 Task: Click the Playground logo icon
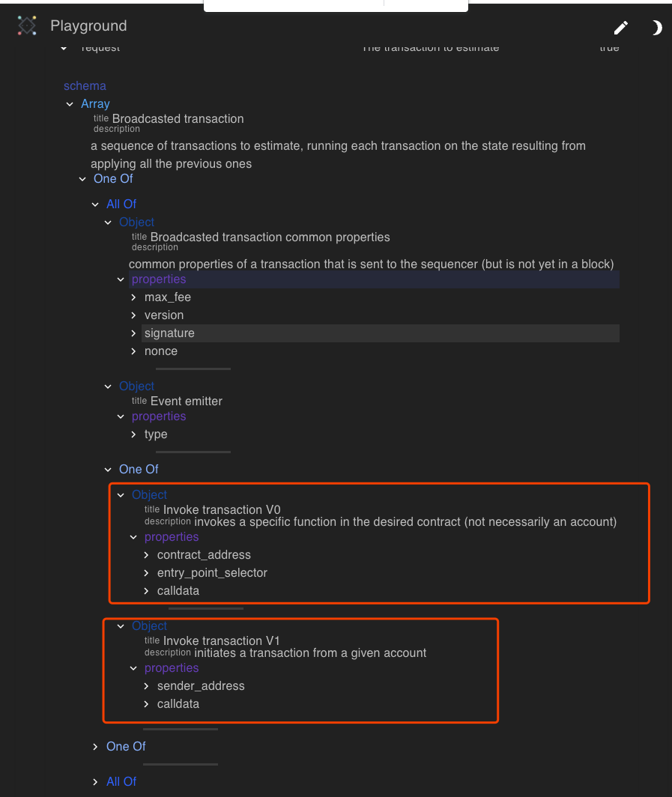point(27,25)
